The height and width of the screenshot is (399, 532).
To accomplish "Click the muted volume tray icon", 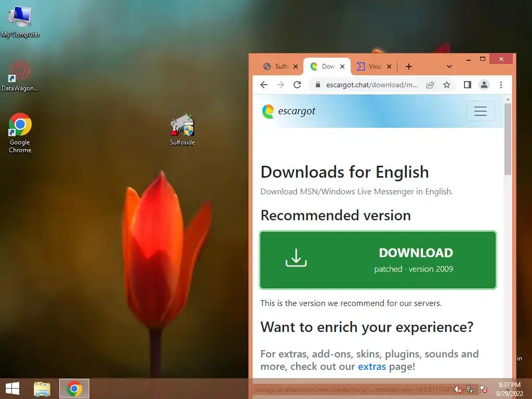I will pos(458,389).
